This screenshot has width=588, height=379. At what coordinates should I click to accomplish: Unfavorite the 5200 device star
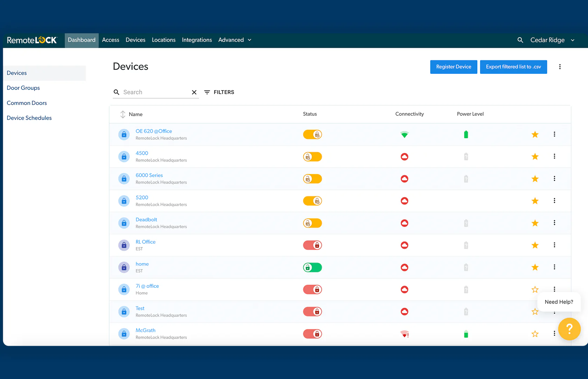(x=535, y=201)
